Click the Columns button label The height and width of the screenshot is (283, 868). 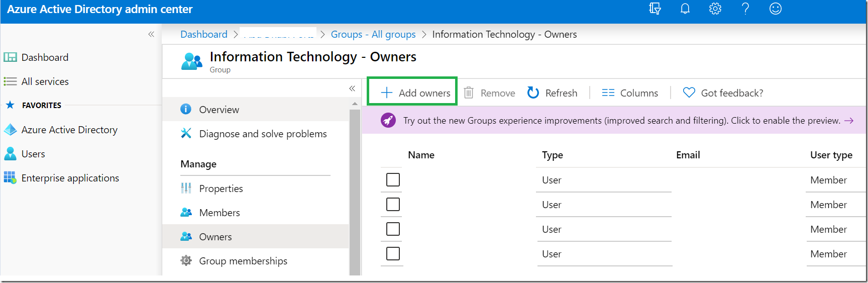tap(639, 93)
